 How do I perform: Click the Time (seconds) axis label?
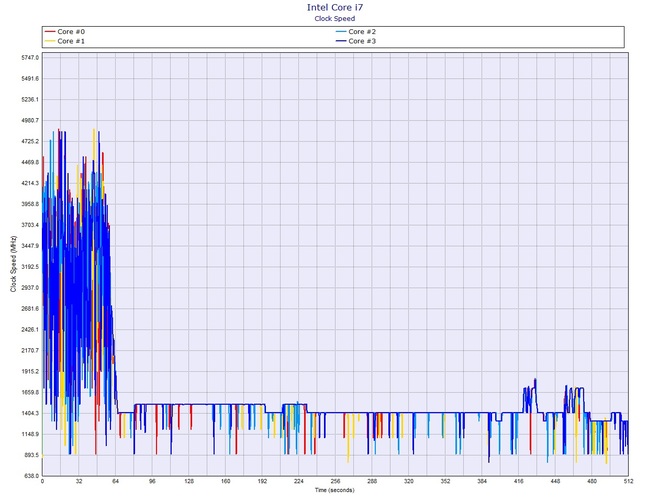pyautogui.click(x=335, y=490)
